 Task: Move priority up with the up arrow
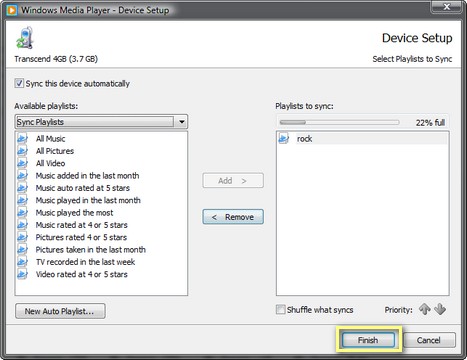425,309
